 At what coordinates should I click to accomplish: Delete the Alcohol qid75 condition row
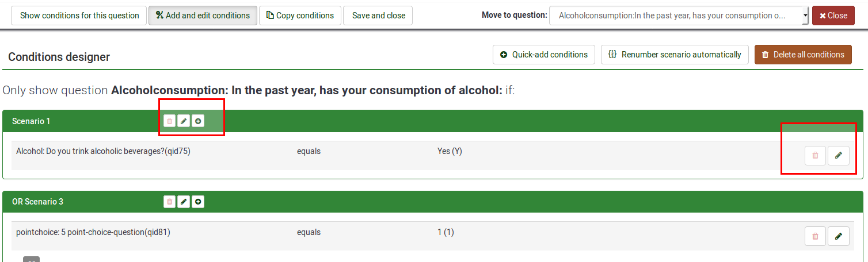[x=815, y=155]
